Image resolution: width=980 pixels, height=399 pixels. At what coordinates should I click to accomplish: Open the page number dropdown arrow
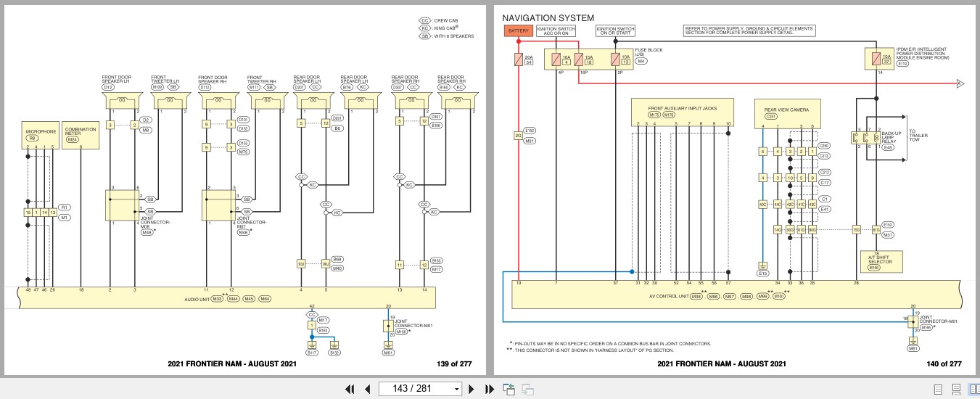coord(456,389)
